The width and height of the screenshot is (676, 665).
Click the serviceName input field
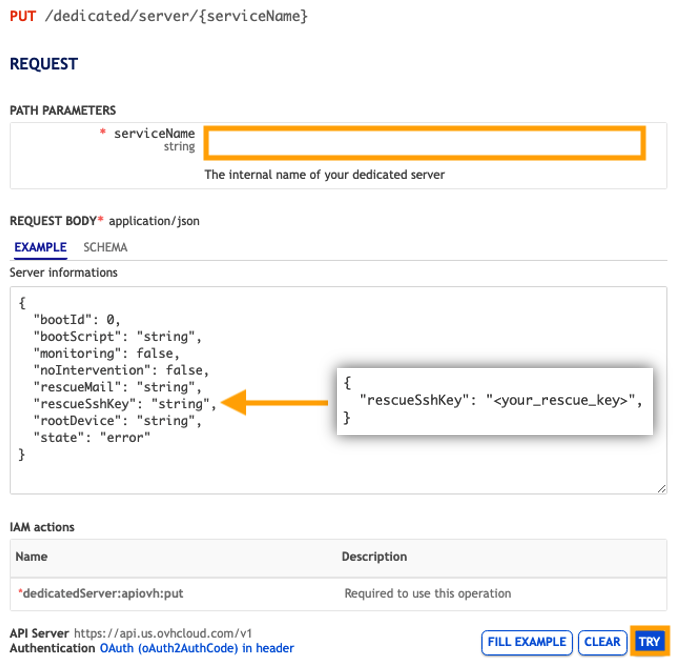(x=425, y=143)
